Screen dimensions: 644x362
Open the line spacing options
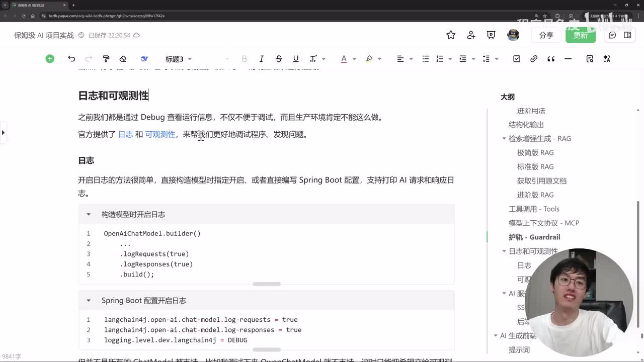tap(486, 59)
